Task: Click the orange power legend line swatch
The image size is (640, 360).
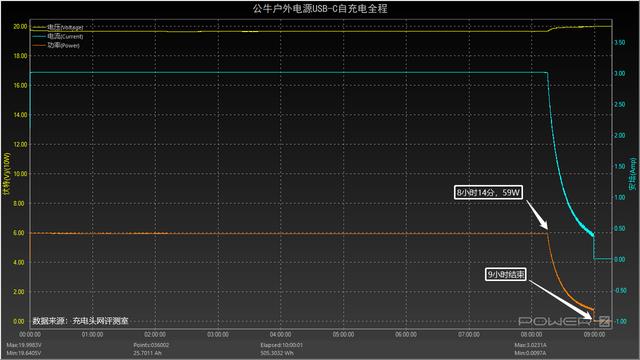Action: 39,45
